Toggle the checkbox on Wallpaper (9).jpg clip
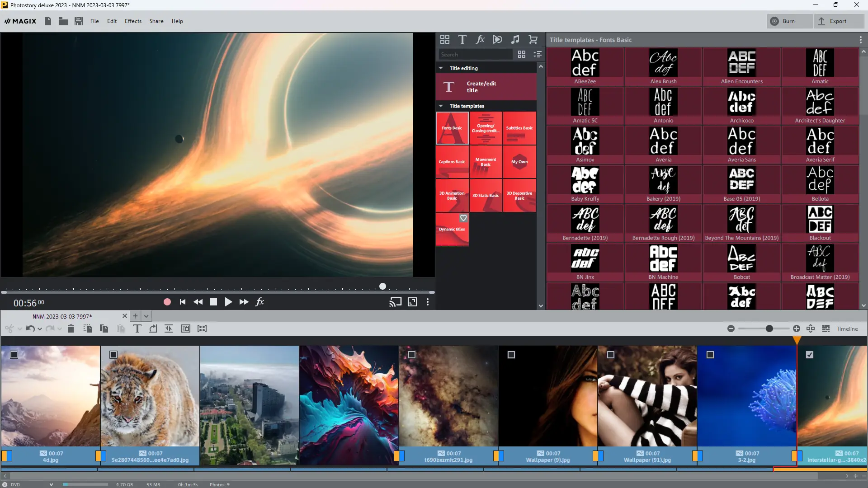Screen dimensions: 868x488 [511, 355]
